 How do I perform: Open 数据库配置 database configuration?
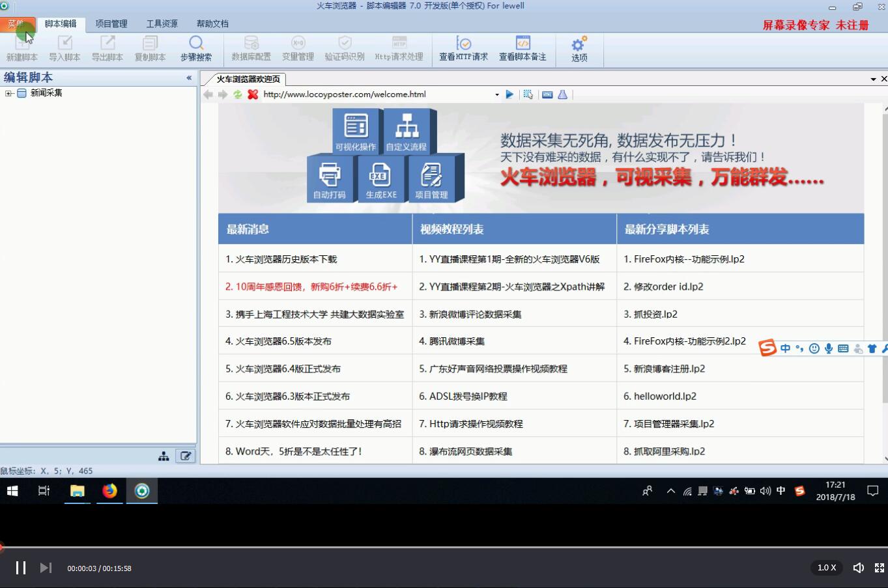(251, 49)
